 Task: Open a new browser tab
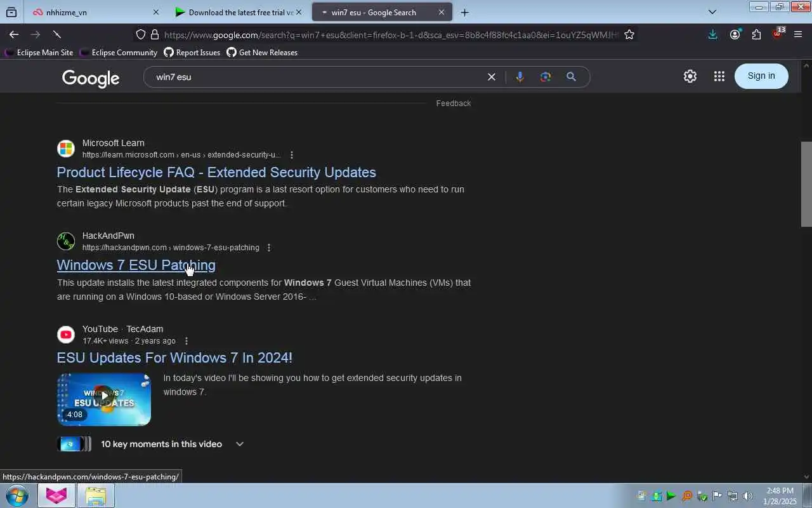[464, 12]
